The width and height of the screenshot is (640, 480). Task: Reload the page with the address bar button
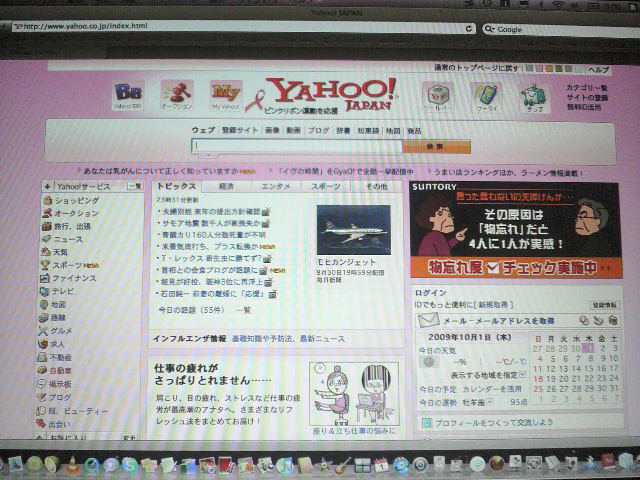(469, 29)
